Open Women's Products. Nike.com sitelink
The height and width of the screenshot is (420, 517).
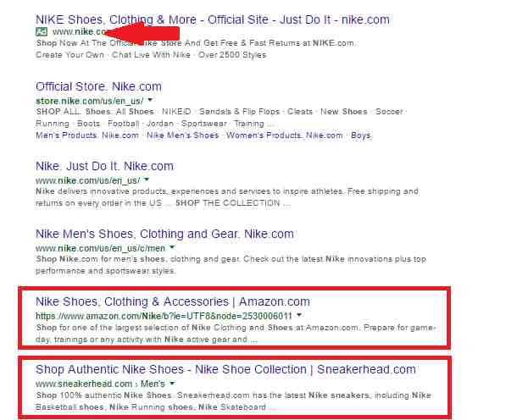285,135
